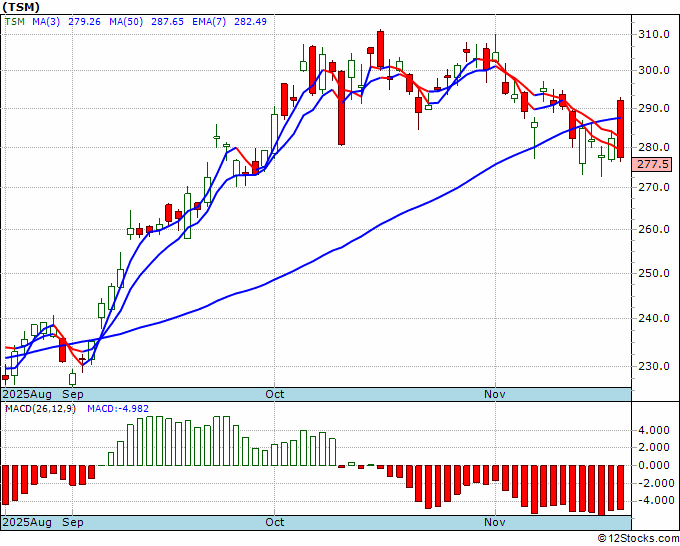680x546 pixels.
Task: Click the MACD:-4.982 value readout
Action: (x=118, y=409)
